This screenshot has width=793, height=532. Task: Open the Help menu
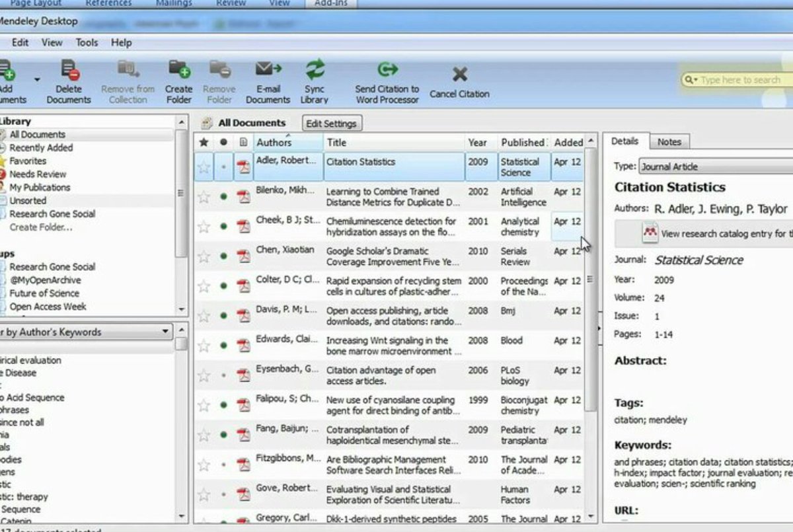click(121, 42)
